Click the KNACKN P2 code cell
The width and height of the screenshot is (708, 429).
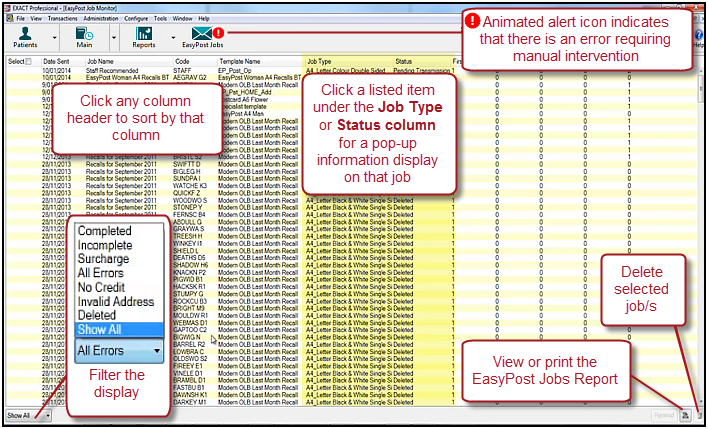[190, 272]
